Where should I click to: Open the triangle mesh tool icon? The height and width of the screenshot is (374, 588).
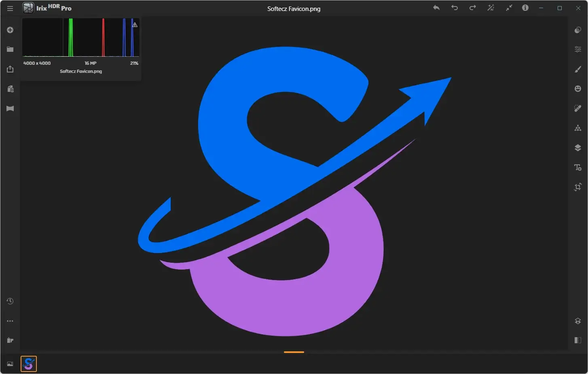(x=578, y=128)
